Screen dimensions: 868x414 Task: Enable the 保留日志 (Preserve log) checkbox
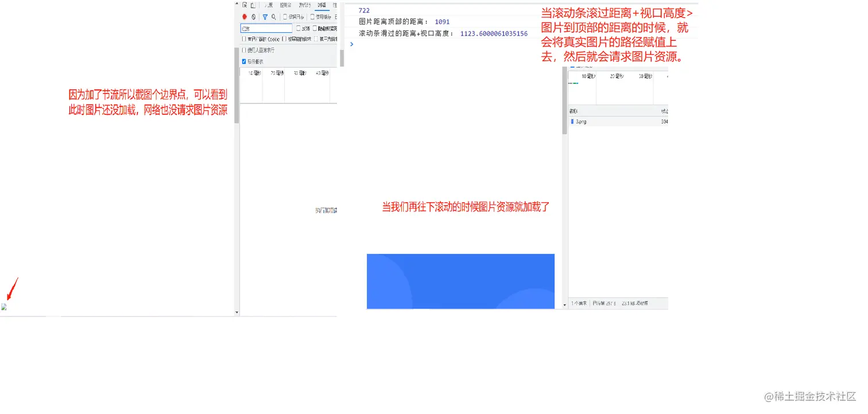pyautogui.click(x=285, y=17)
